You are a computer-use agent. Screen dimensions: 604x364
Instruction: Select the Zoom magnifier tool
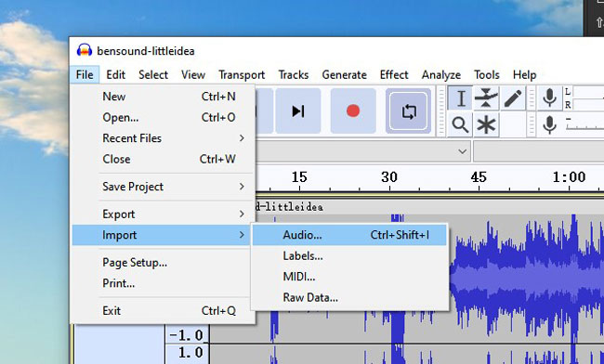[460, 124]
